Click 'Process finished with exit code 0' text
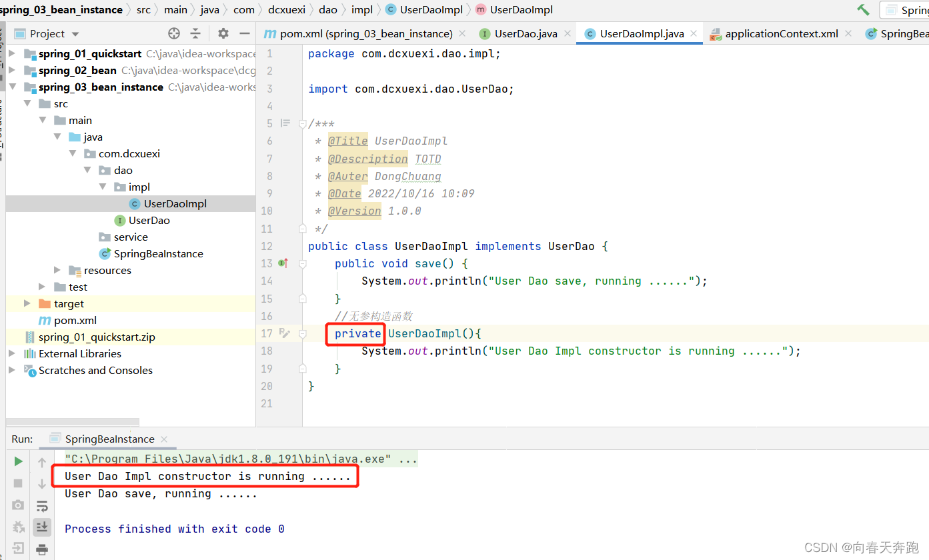The height and width of the screenshot is (560, 929). pos(175,529)
